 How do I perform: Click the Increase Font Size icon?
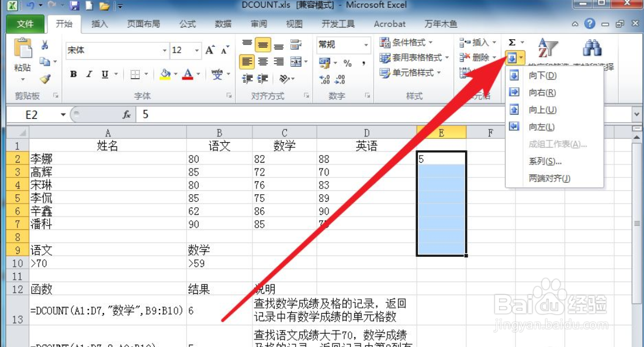coord(209,49)
